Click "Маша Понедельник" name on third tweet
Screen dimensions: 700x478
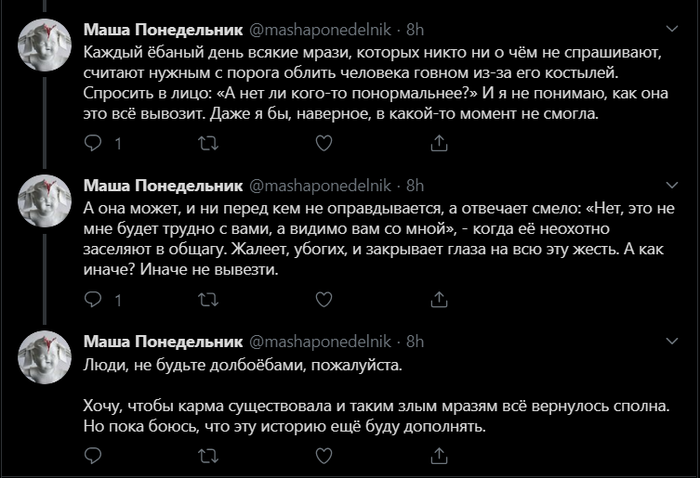161,341
